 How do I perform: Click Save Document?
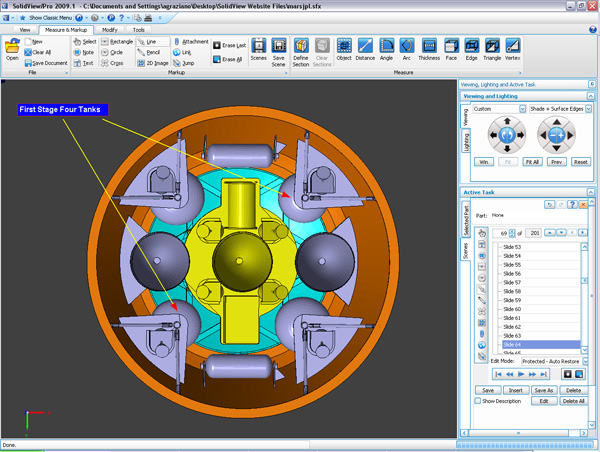coord(46,63)
